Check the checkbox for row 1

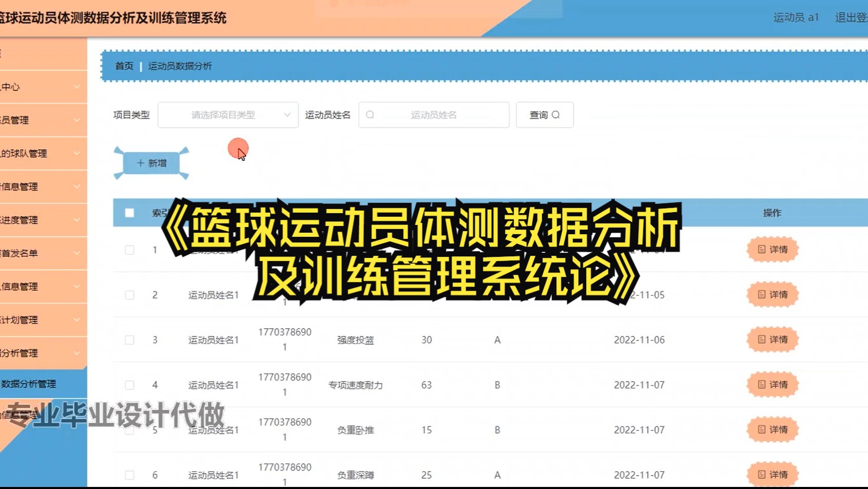[129, 250]
